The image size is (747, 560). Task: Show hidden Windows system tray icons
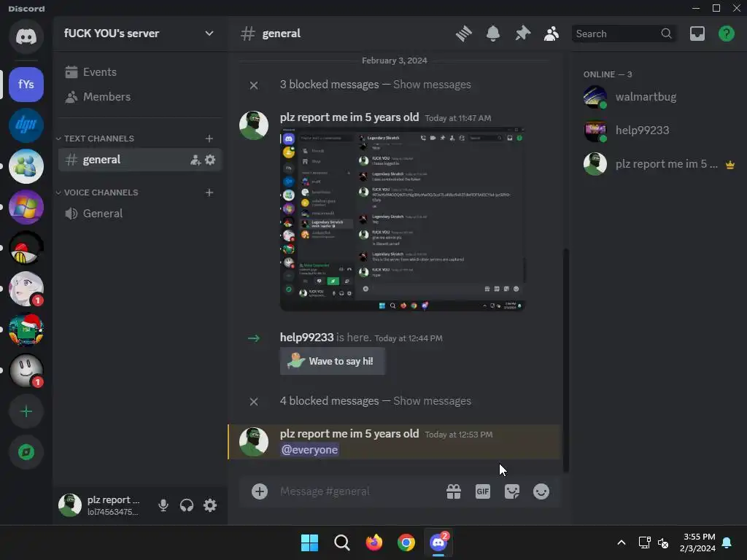(x=622, y=542)
